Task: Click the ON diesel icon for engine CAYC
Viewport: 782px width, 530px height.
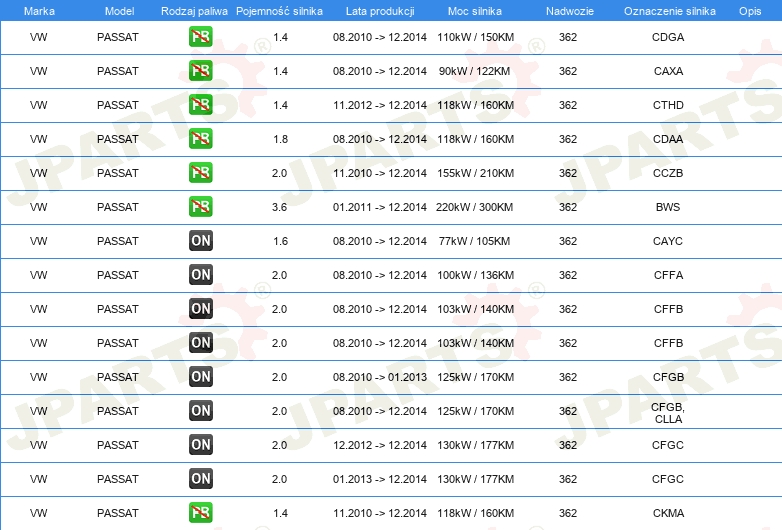Action: 200,241
